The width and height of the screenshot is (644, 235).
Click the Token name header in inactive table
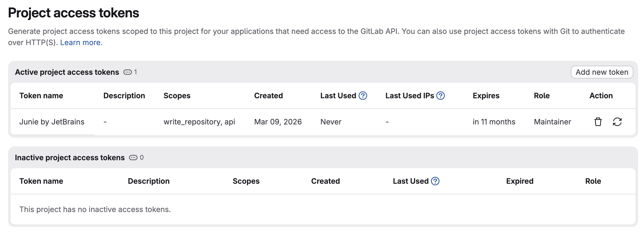(41, 181)
